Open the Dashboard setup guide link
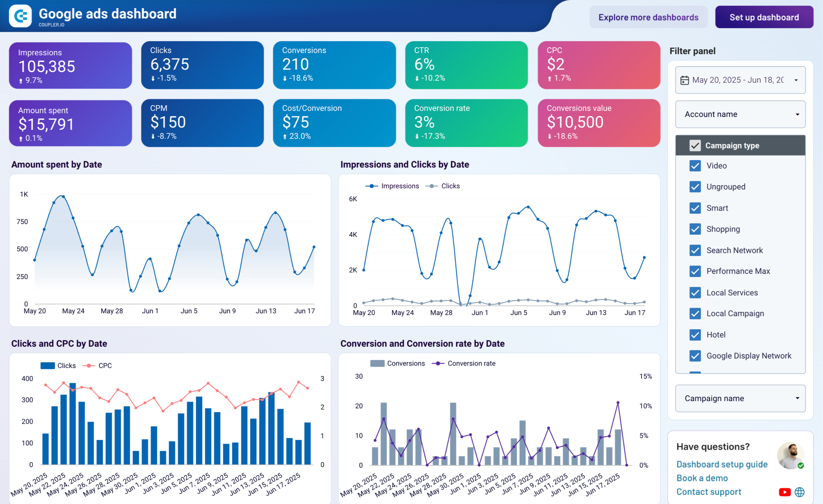 click(x=722, y=464)
